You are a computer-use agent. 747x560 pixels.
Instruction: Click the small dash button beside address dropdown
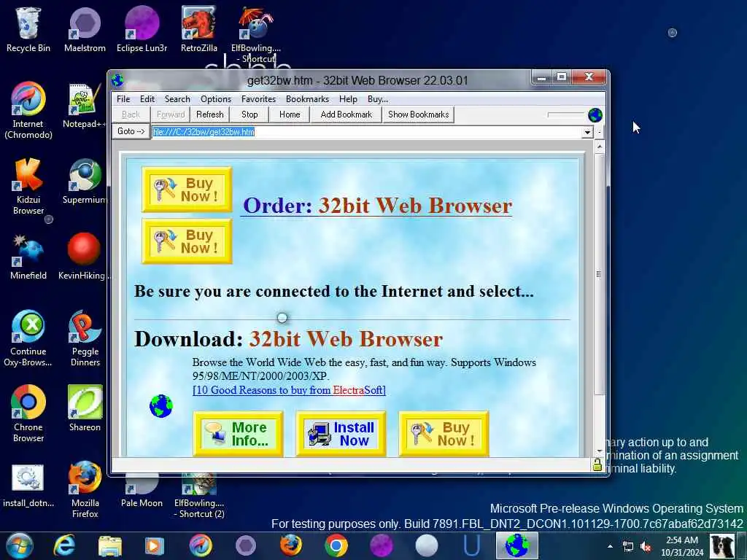pyautogui.click(x=599, y=132)
